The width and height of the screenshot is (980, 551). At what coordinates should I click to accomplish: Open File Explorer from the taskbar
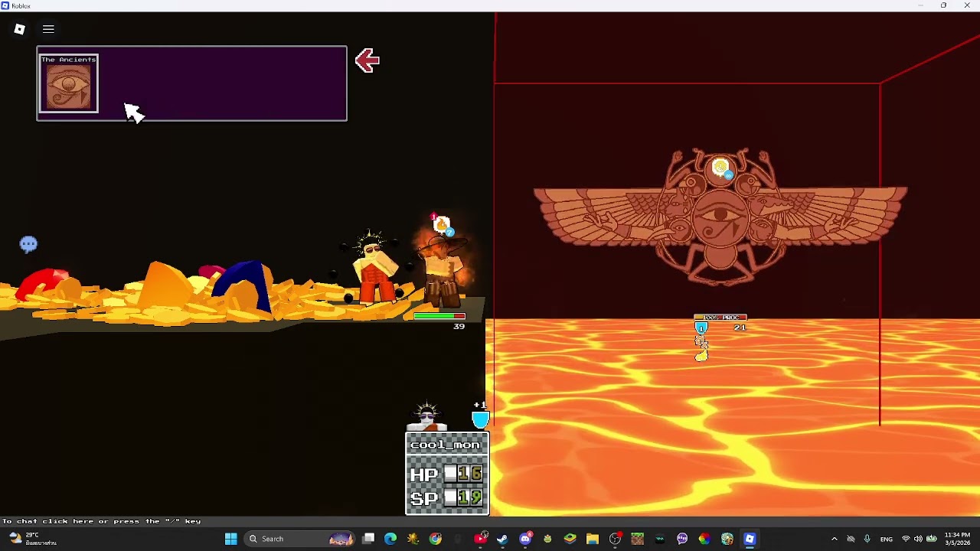click(x=593, y=539)
